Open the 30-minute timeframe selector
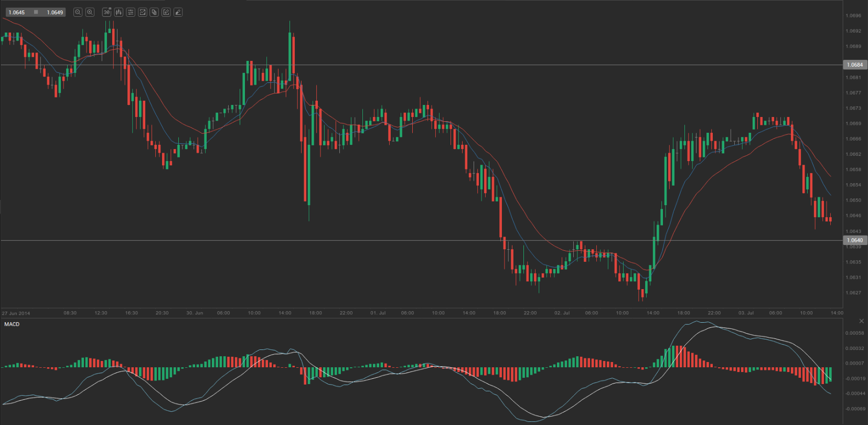 [106, 12]
